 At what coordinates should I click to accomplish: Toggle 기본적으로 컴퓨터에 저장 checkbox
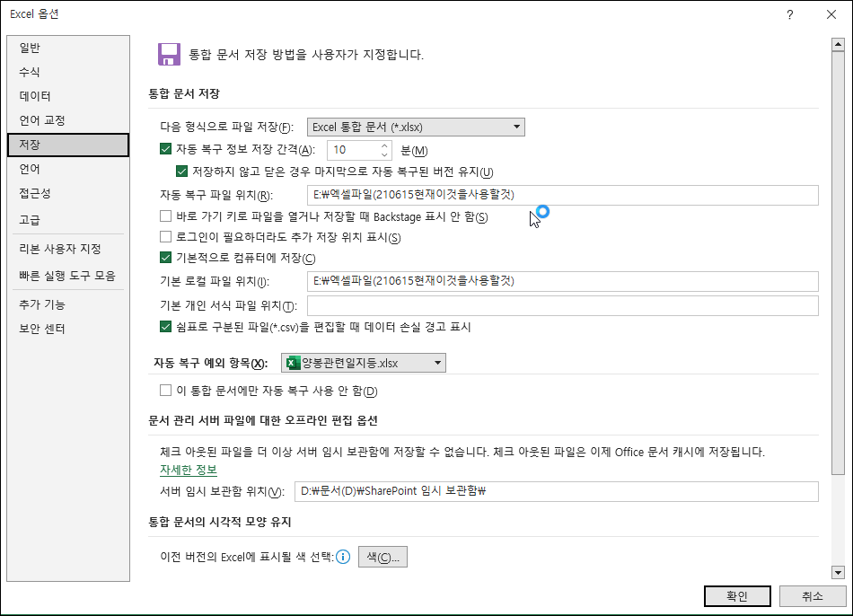165,258
